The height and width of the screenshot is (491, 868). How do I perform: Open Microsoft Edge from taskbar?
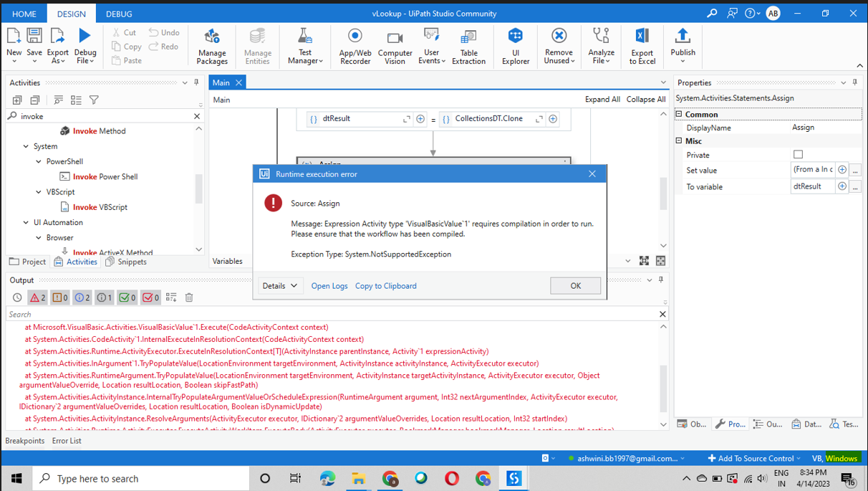pos(327,478)
